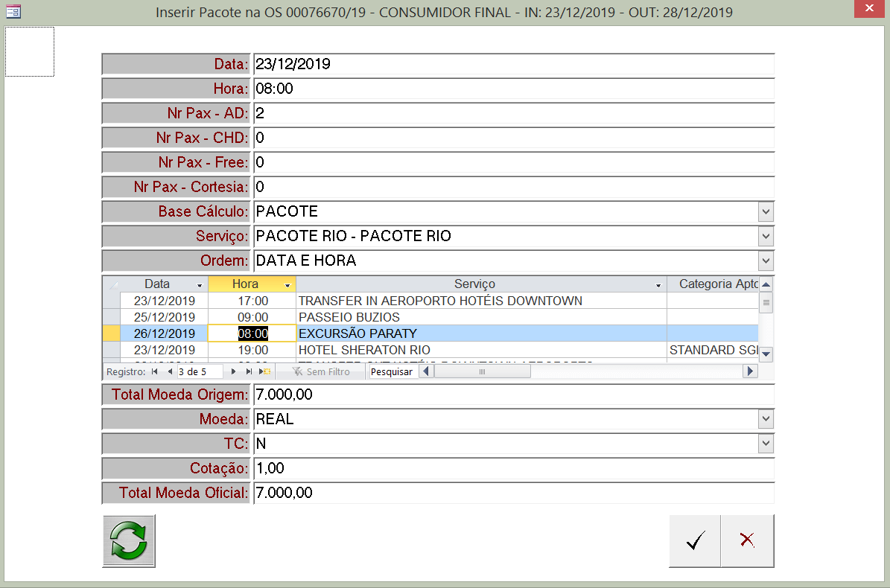Open the Hora column header filter arrow
The height and width of the screenshot is (588, 890).
[287, 285]
